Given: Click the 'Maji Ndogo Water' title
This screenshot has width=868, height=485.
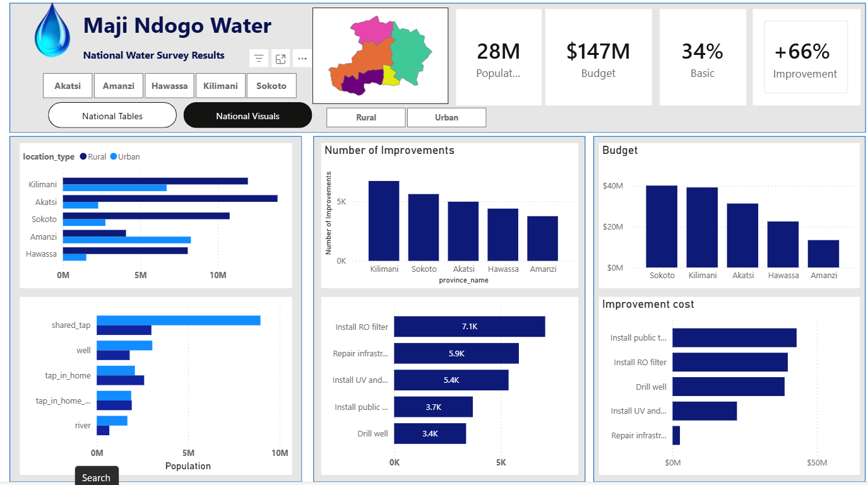Looking at the screenshot, I should [x=177, y=25].
